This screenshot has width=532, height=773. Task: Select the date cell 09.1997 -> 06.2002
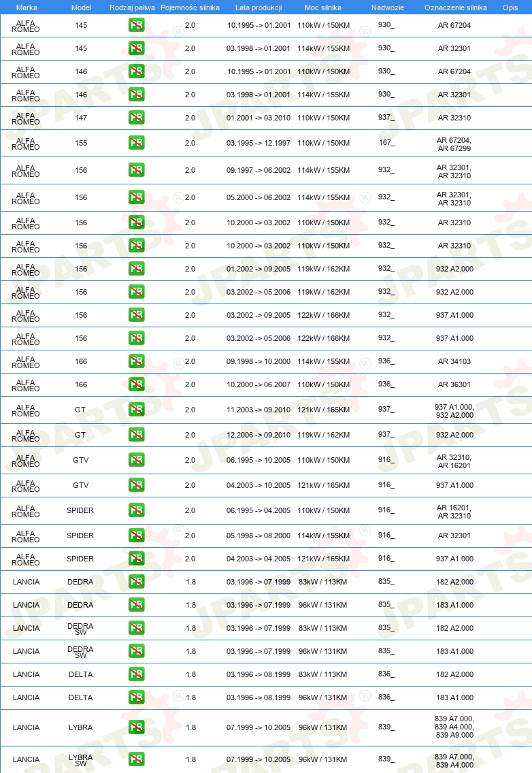tap(259, 170)
